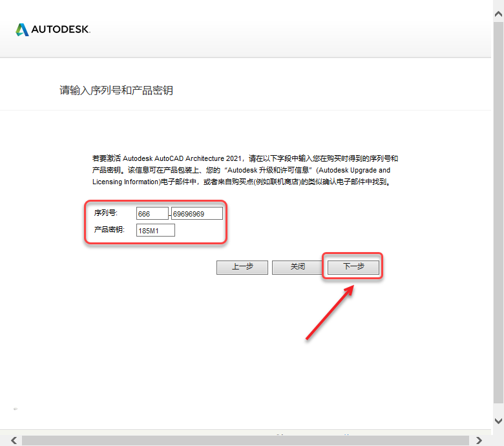Click the heading 请输入序列号和产品密钥

(x=116, y=90)
